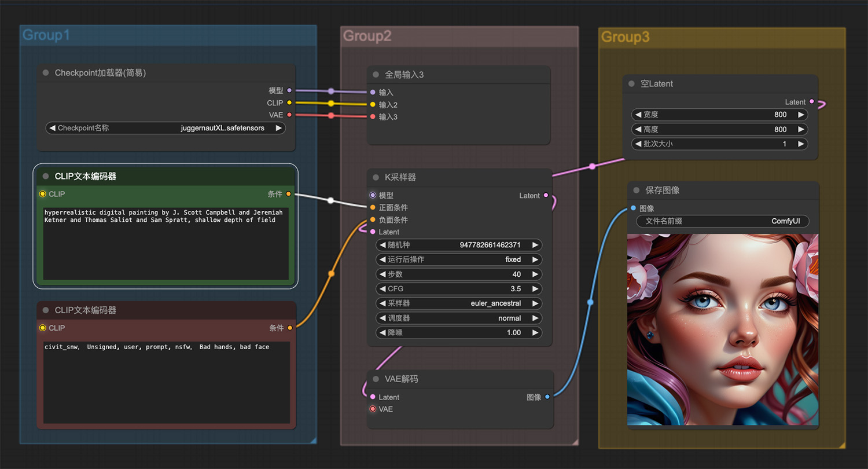Decrease 降噪 with its left arrow
This screenshot has width=868, height=469.
(x=382, y=332)
